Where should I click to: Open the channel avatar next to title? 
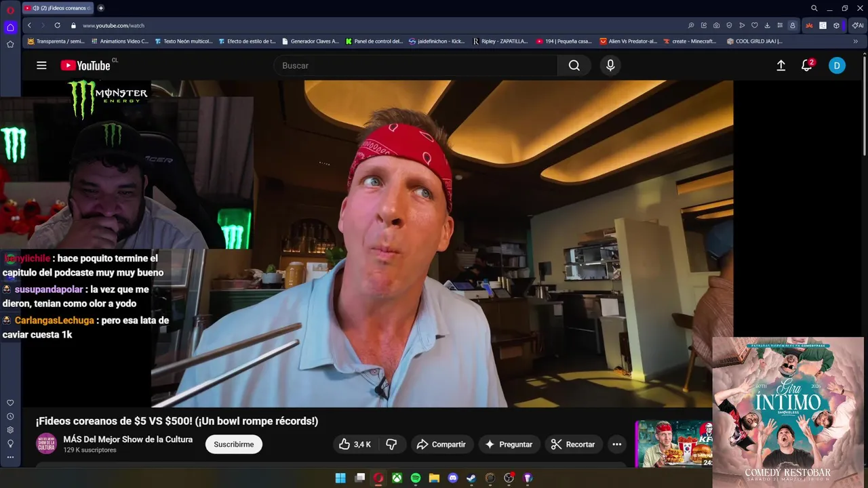(46, 444)
